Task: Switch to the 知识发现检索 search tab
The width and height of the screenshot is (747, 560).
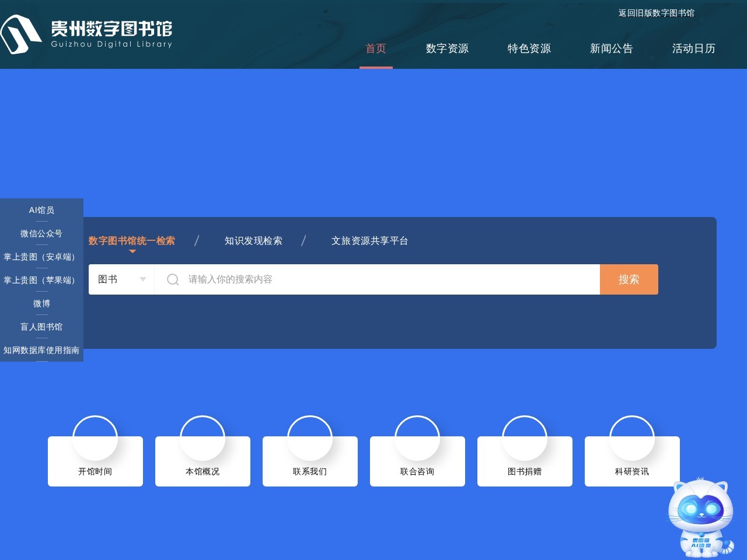Action: 253,240
